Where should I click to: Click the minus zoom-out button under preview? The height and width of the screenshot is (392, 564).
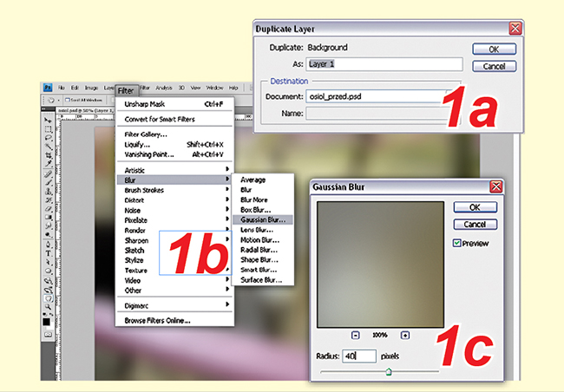click(356, 335)
